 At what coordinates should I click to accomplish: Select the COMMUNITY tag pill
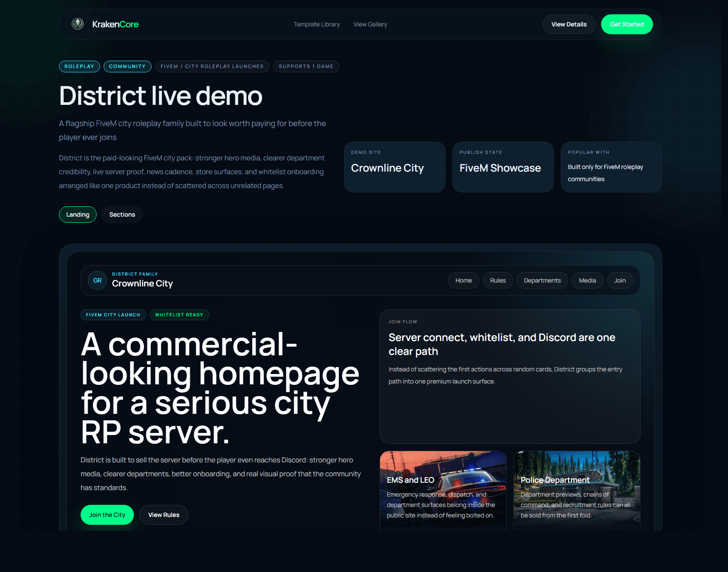[127, 66]
